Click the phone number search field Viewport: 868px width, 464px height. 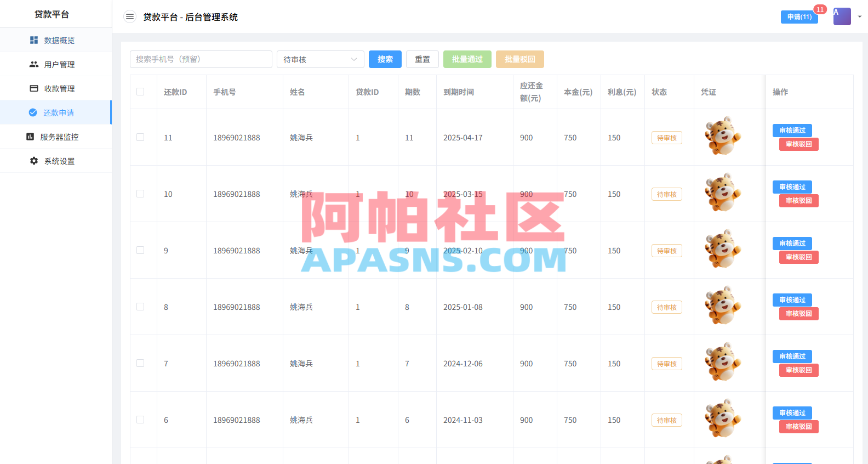(x=201, y=59)
